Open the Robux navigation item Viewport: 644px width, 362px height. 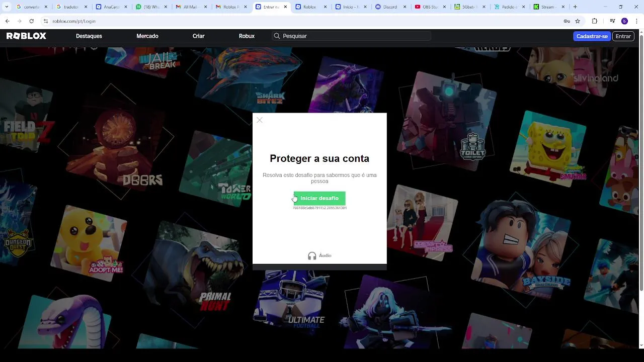point(247,36)
